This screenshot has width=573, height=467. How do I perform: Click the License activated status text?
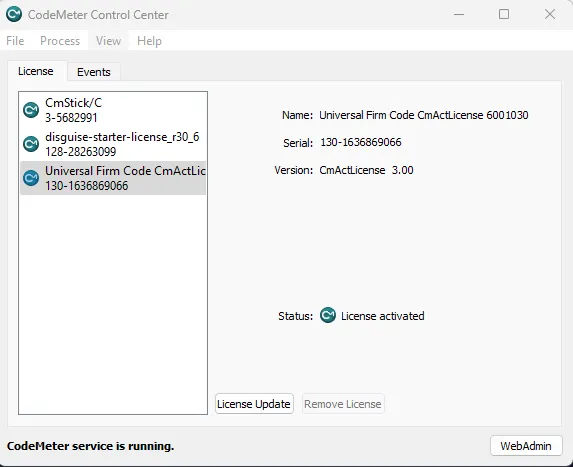(383, 316)
